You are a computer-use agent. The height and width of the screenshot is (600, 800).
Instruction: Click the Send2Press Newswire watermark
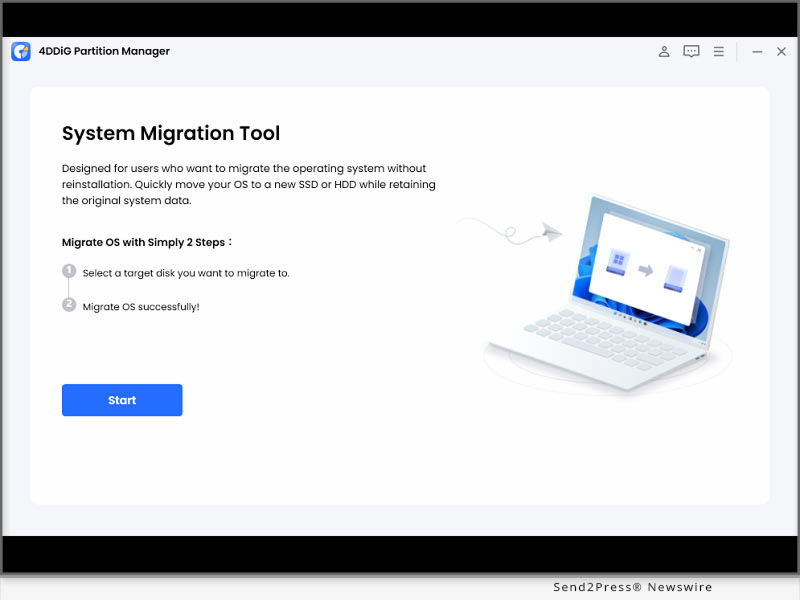(632, 587)
